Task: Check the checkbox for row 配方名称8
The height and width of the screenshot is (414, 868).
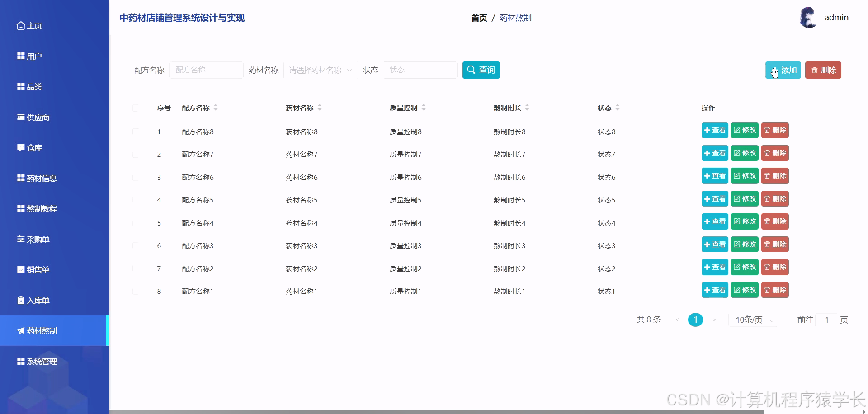Action: pyautogui.click(x=136, y=132)
